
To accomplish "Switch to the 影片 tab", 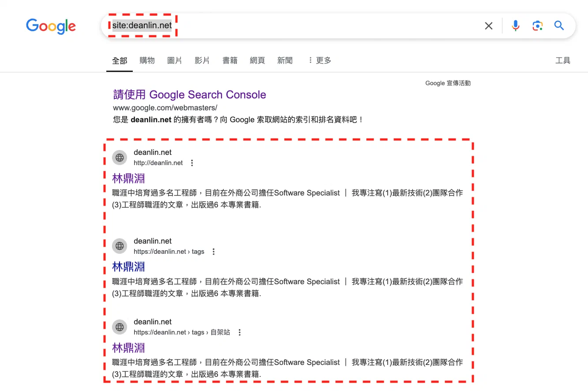I will tap(202, 60).
